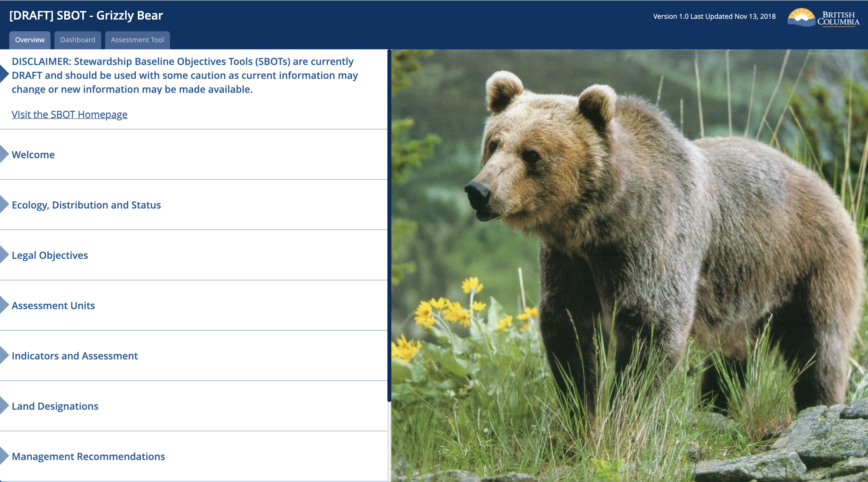Click the left panel vertical scrollbar
This screenshot has width=868, height=482.
[x=389, y=225]
